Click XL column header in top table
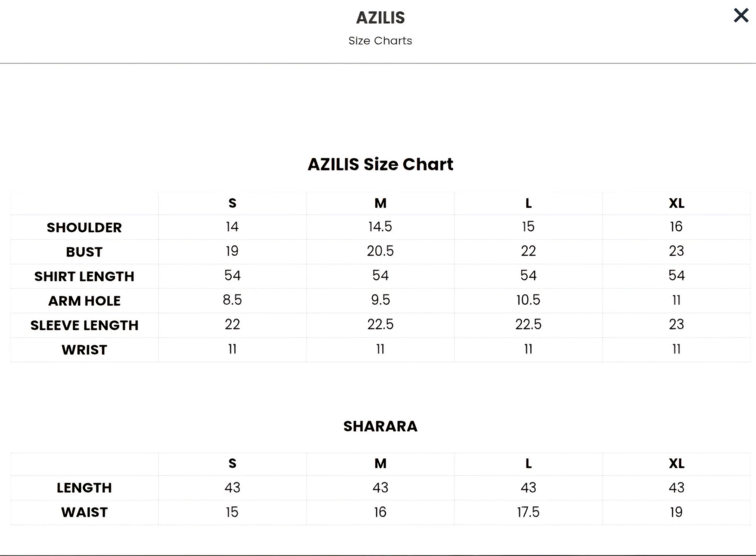Image resolution: width=756 pixels, height=556 pixels. pyautogui.click(x=676, y=203)
